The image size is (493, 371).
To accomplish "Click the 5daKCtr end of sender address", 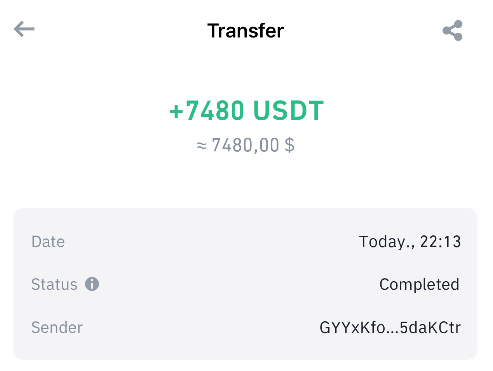I will point(430,327).
